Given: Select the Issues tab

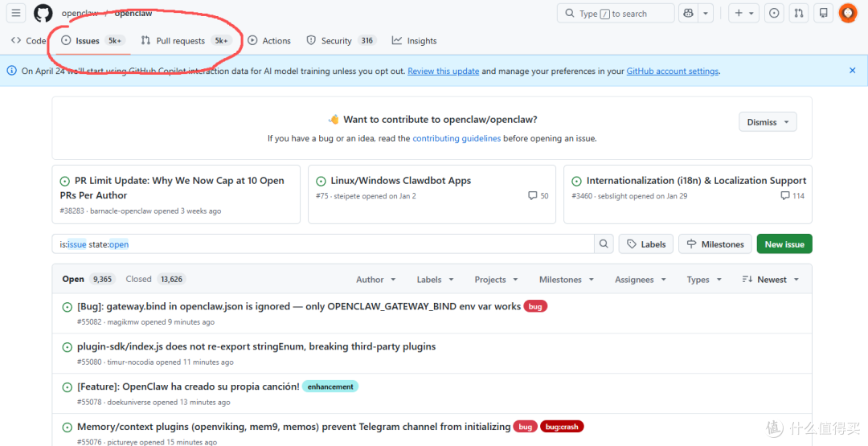Looking at the screenshot, I should (x=93, y=40).
